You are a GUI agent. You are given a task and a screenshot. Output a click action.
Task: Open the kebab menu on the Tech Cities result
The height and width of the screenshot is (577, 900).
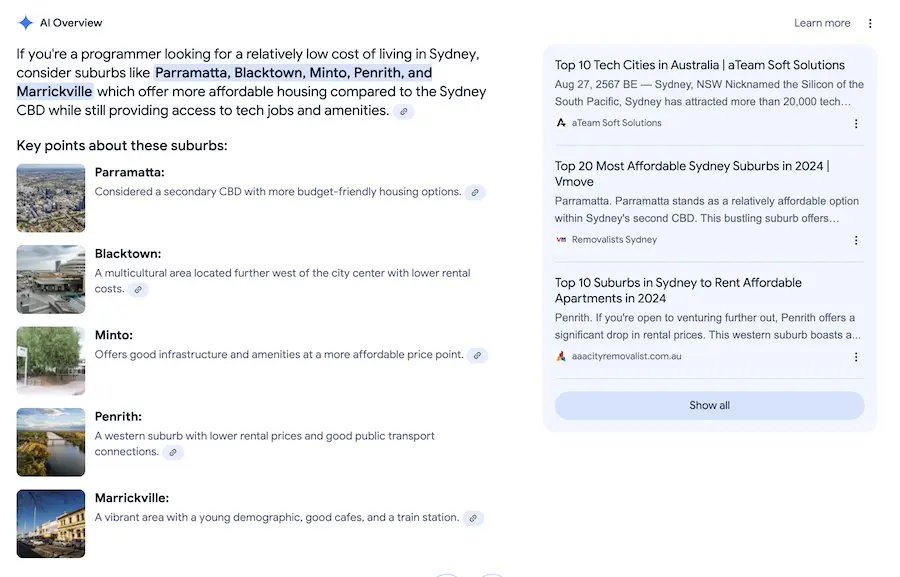tap(856, 123)
